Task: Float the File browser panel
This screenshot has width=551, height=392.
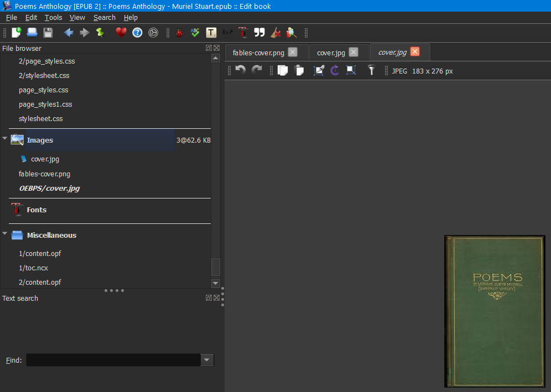Action: point(209,48)
